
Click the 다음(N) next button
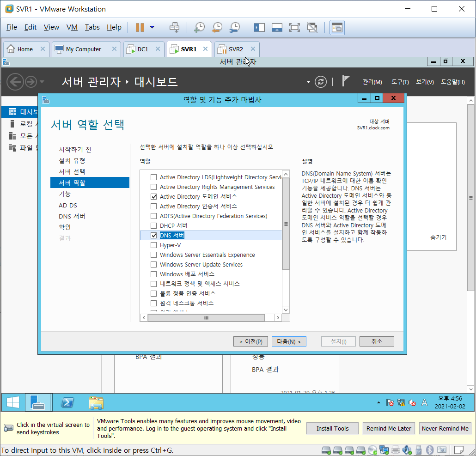tap(289, 341)
